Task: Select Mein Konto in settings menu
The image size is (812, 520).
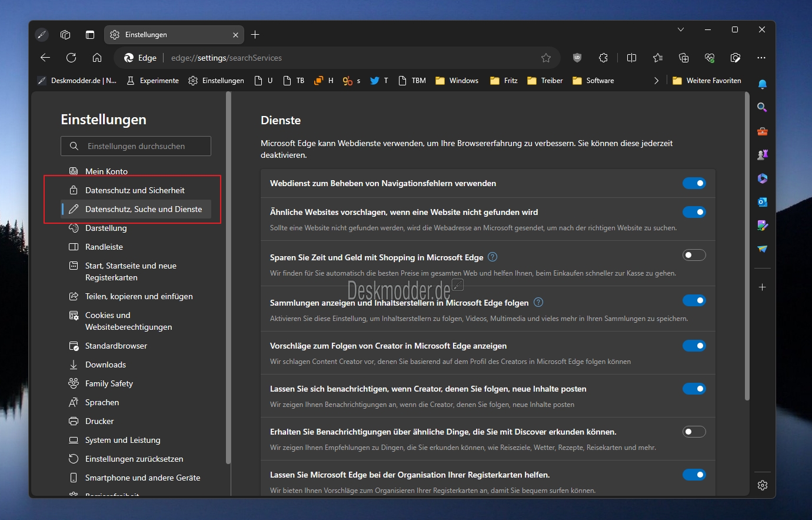Action: [136, 171]
